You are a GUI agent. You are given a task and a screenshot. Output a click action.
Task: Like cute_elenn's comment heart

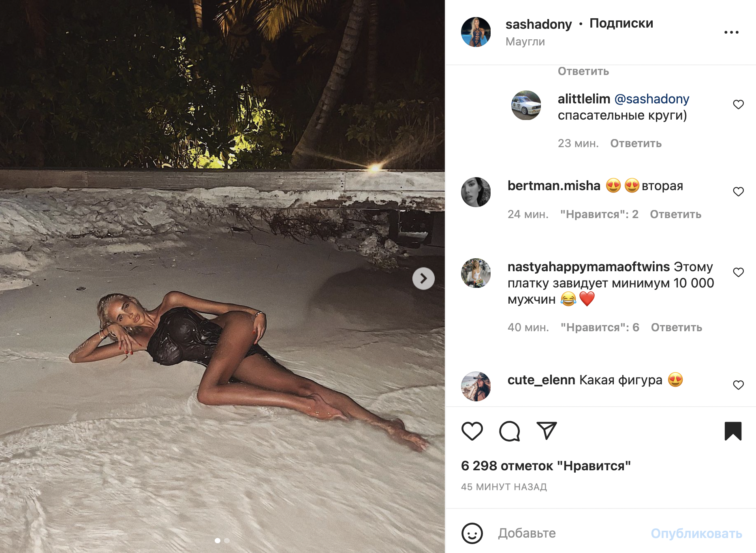(x=738, y=385)
